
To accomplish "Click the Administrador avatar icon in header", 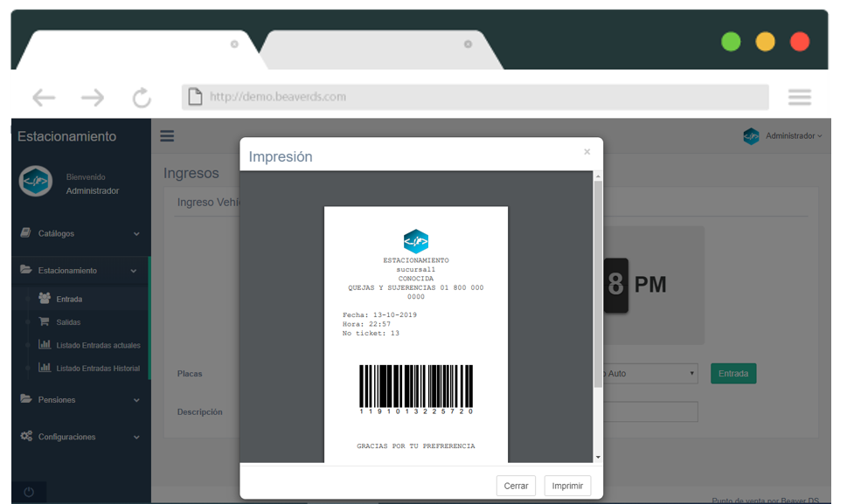I will (751, 136).
